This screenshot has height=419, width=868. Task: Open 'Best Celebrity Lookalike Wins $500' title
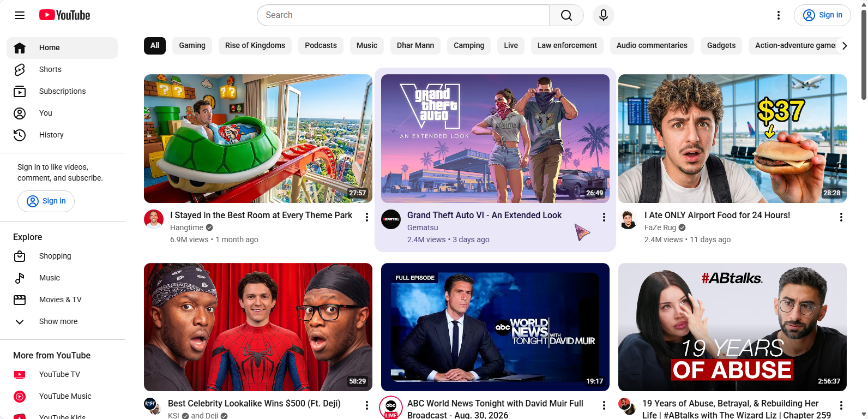(254, 404)
